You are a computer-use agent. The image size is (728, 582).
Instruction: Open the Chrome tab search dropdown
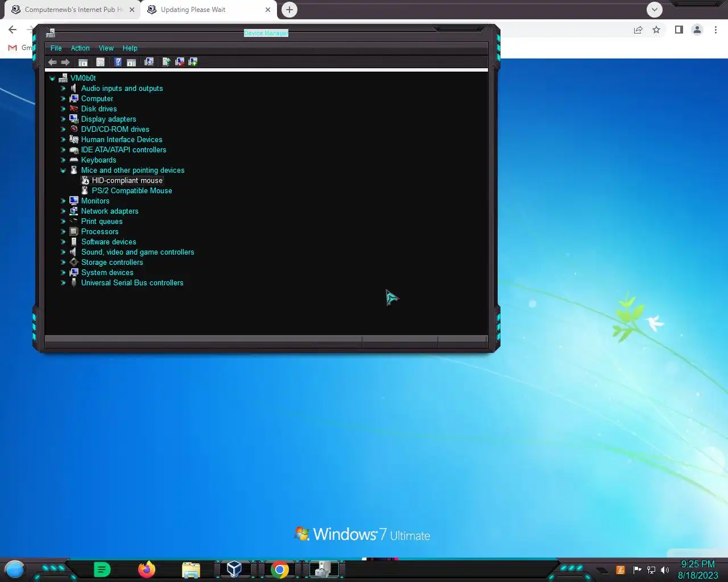tap(655, 10)
